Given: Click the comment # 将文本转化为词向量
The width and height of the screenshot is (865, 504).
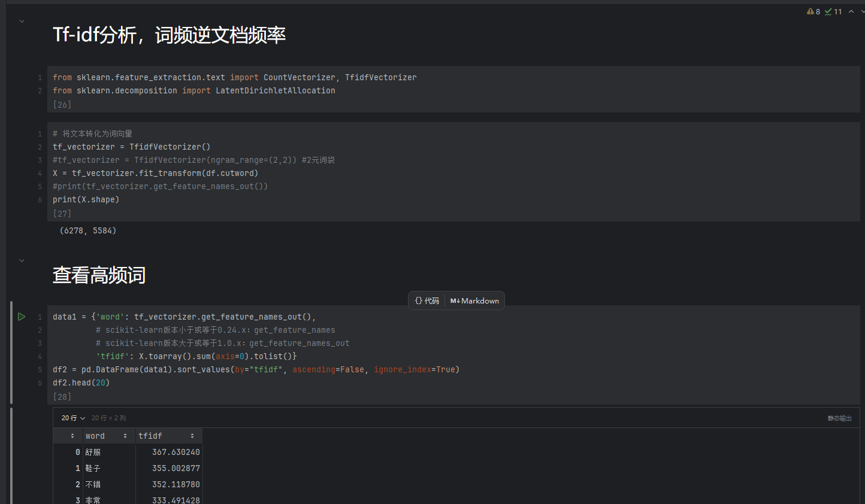Looking at the screenshot, I should click(93, 133).
